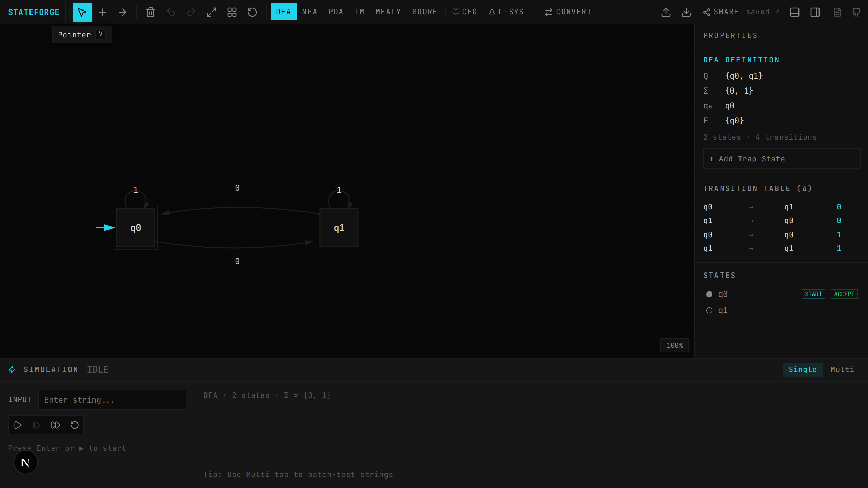868x488 pixels.
Task: Switch to the NFA mode tab
Action: click(309, 12)
